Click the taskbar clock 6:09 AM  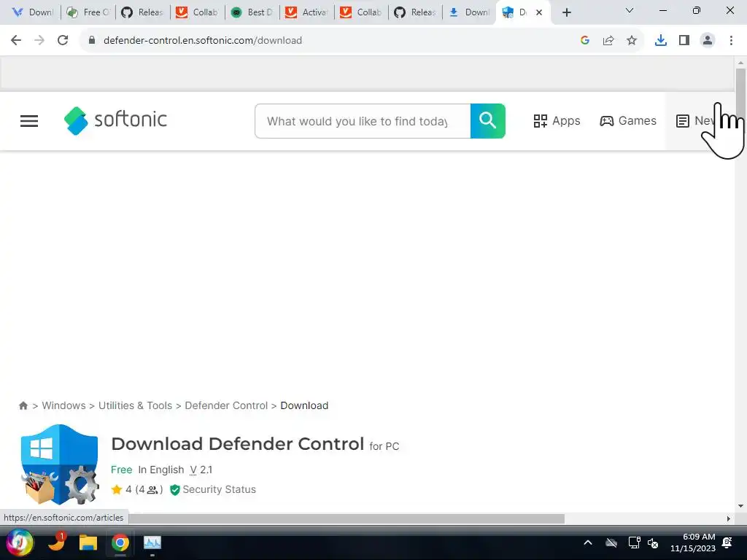click(693, 542)
